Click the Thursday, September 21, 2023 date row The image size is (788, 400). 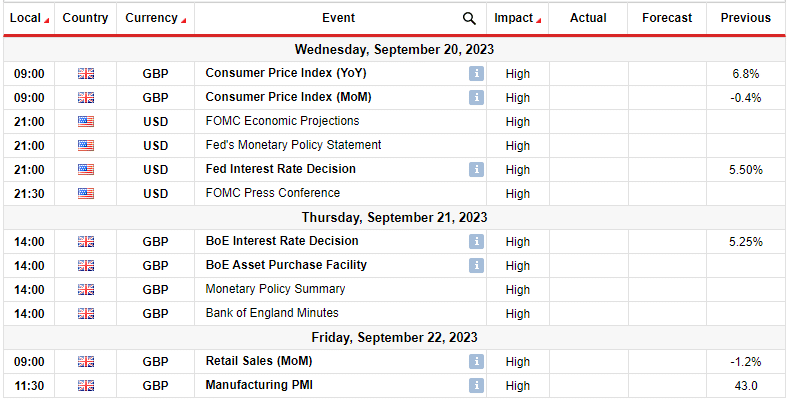[x=394, y=218]
